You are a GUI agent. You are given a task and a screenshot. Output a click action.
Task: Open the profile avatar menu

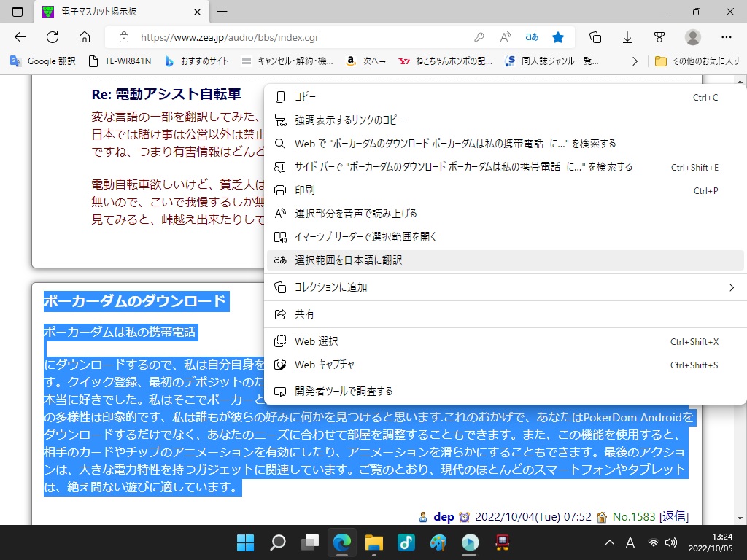point(693,37)
